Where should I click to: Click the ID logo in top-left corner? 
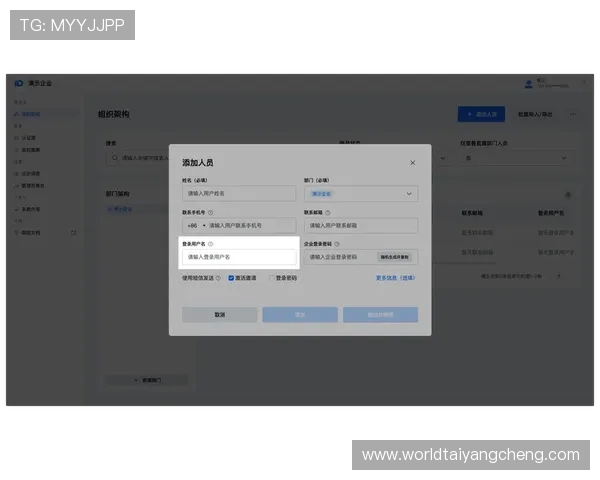(19, 83)
